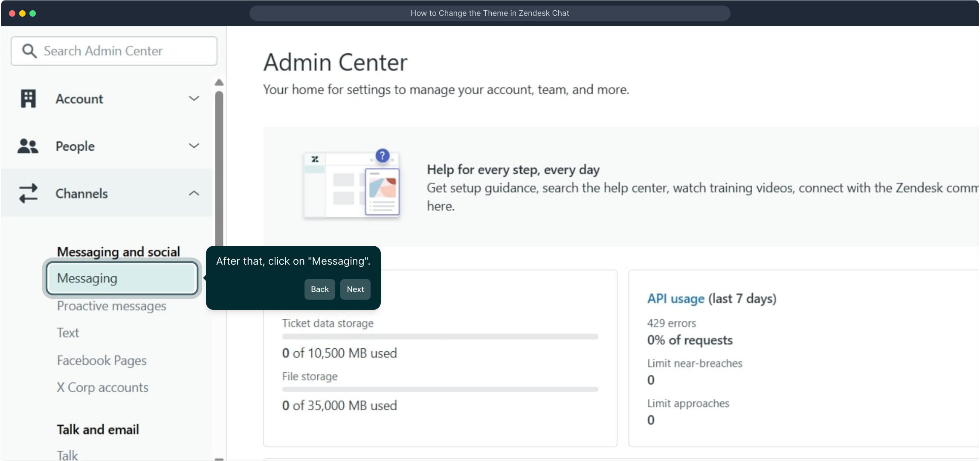
Task: Click the help illustration thumbnail
Action: coord(351,185)
